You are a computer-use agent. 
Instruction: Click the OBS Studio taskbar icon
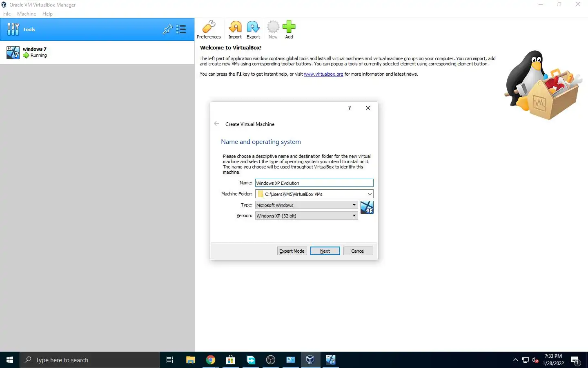[271, 360]
